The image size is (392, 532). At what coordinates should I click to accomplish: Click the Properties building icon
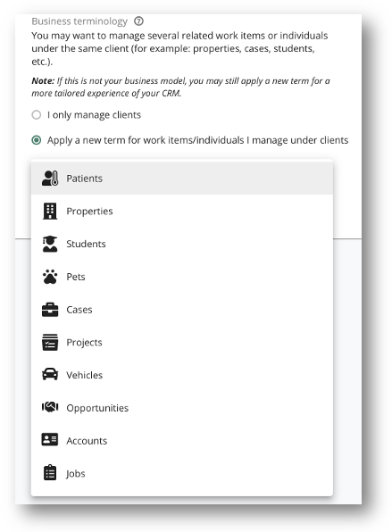click(50, 211)
